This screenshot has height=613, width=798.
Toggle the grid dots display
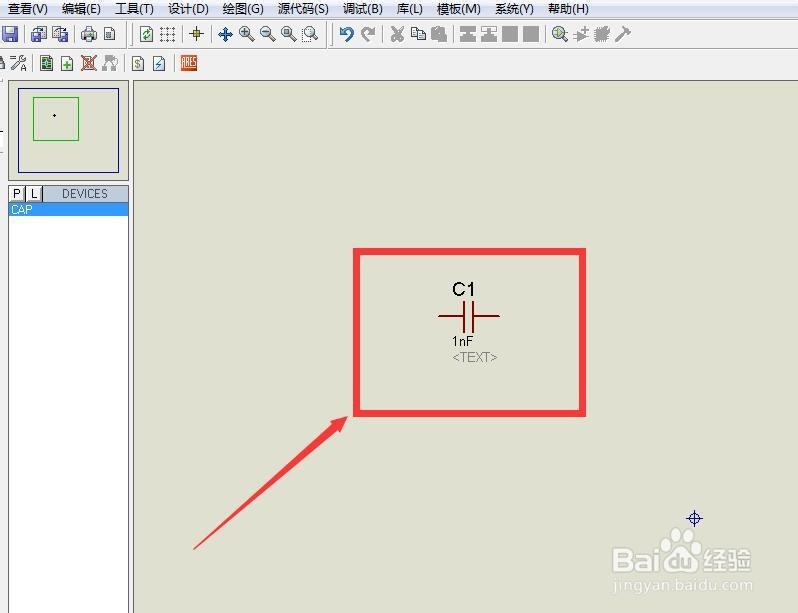pos(167,35)
